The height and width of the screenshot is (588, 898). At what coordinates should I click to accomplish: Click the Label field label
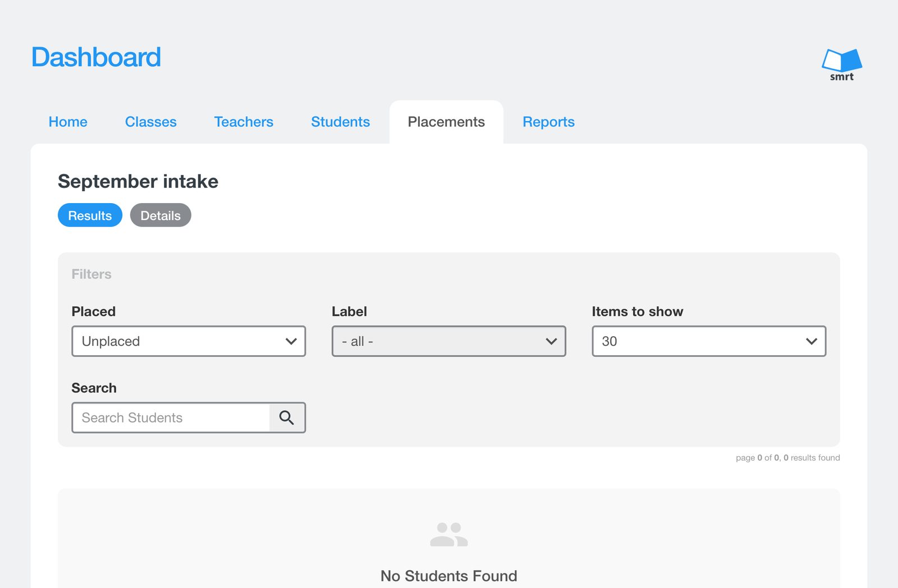349,311
